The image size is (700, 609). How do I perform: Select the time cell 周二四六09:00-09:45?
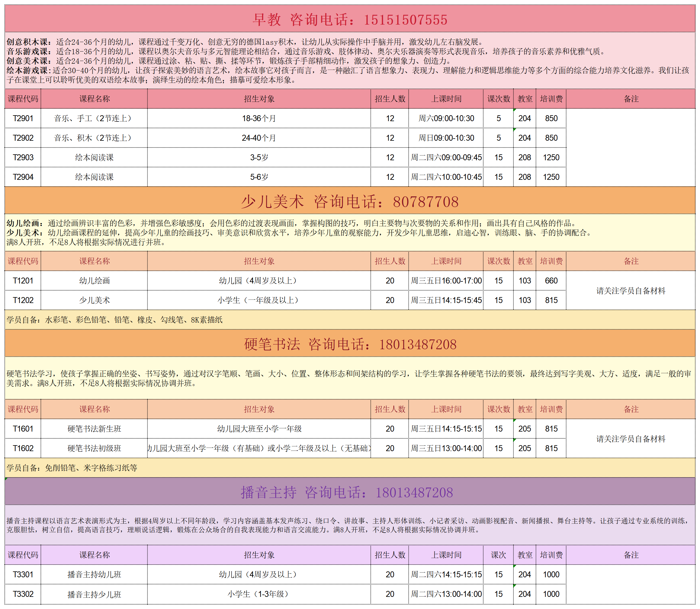(x=446, y=157)
